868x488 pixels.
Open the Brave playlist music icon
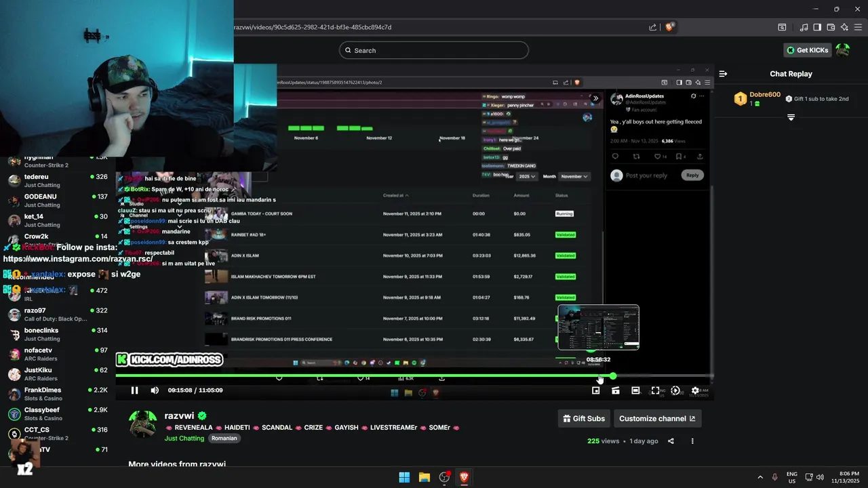(x=804, y=27)
